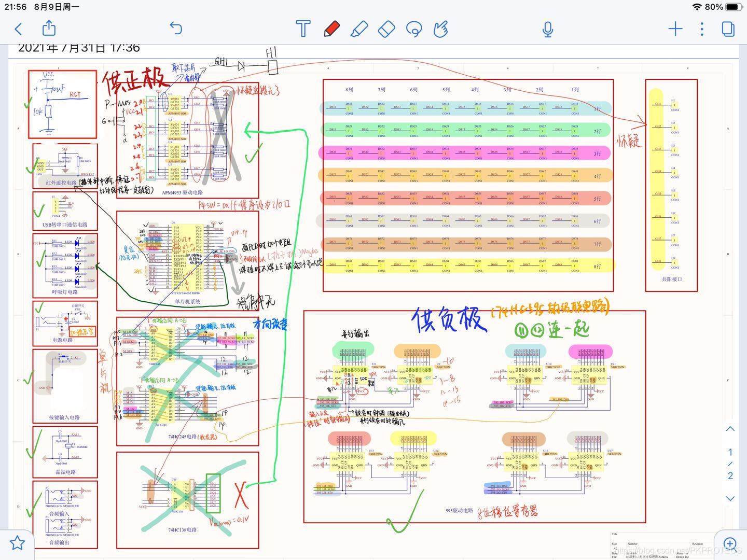Tap the '晶振电路' label
This screenshot has height=560, width=747.
tap(65, 472)
